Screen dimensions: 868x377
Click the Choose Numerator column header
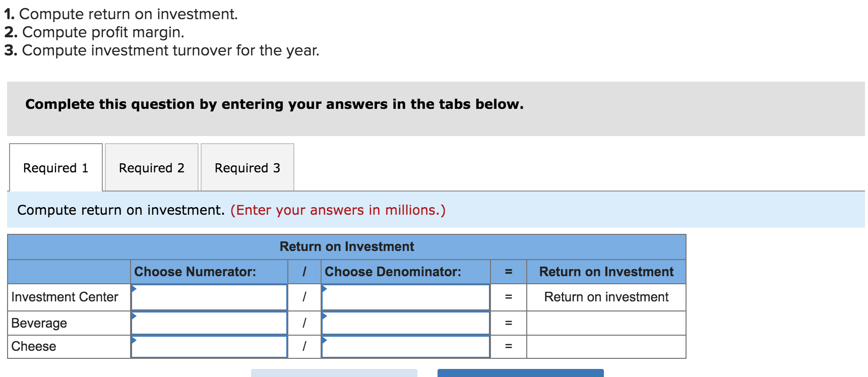click(195, 272)
